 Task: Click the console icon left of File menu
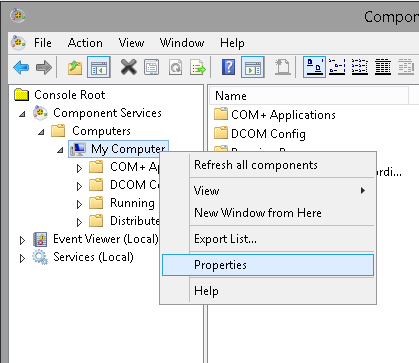18,43
